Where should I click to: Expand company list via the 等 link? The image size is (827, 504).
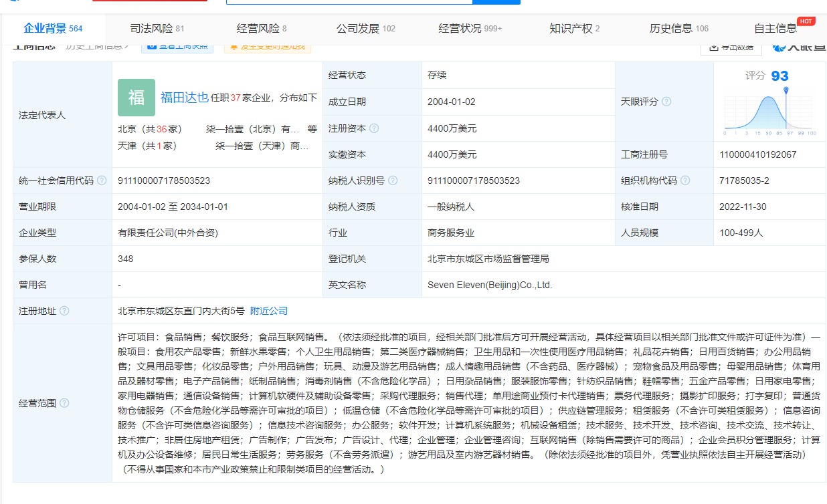312,129
